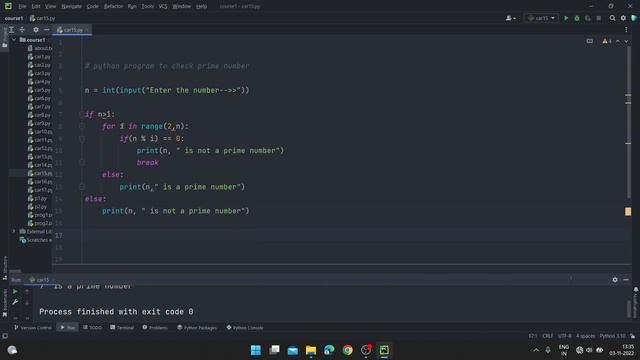Screen dimensions: 640x360
Task: Toggle Reader Mode icon in editor
Action: pos(590,41)
